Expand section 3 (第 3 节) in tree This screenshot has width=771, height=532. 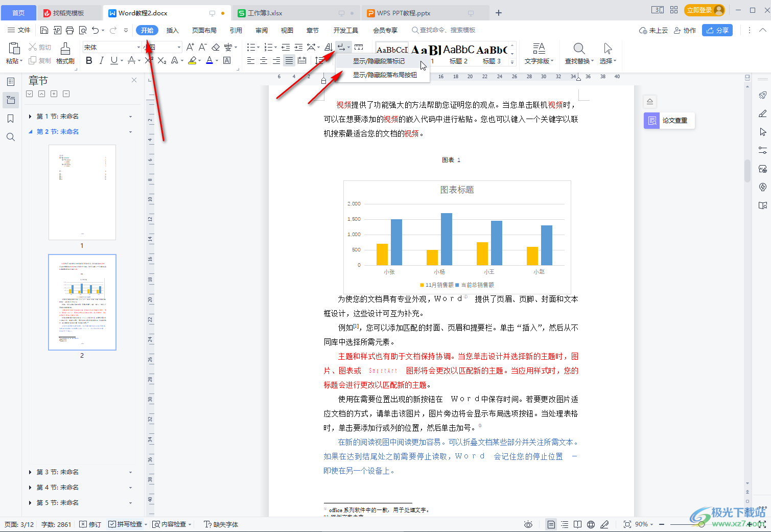pos(30,472)
